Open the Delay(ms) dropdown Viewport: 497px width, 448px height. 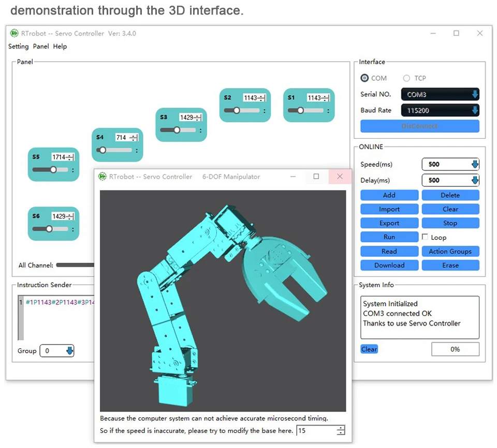coord(450,180)
